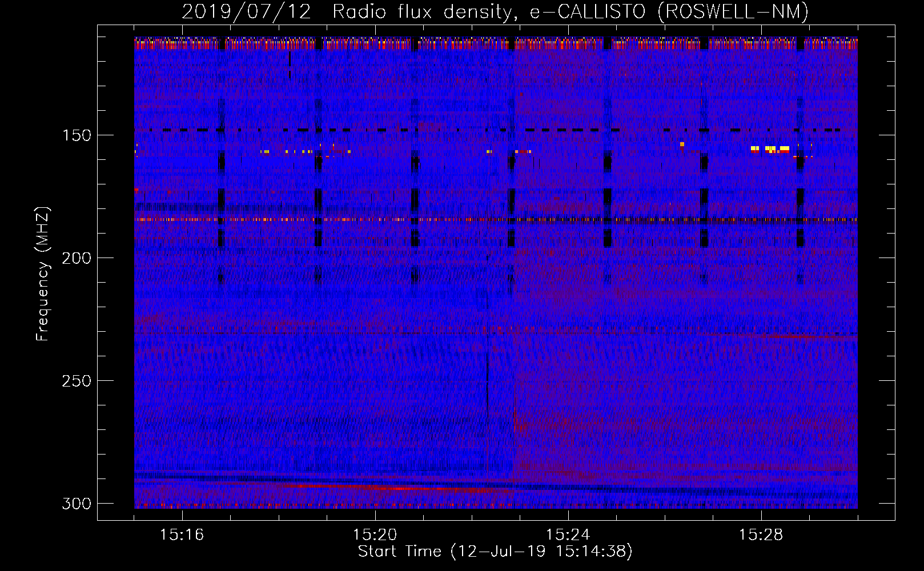Viewport: 924px width, 571px height.
Task: Click the 15:20 time tick label
Action: tap(375, 535)
